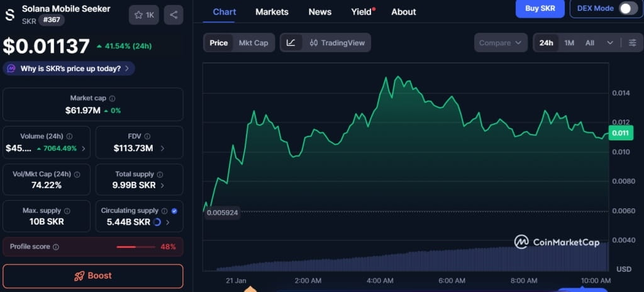644x292 pixels.
Task: Click the FDV info icon
Action: (x=147, y=136)
